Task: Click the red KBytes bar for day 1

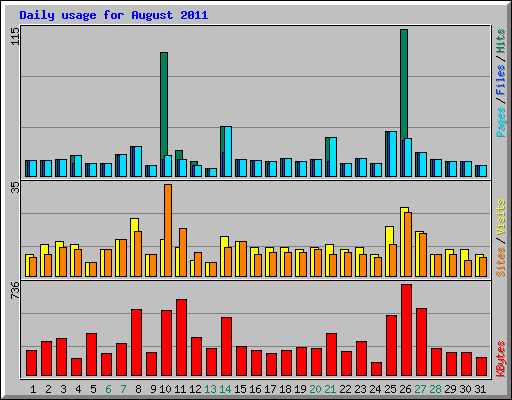Action: point(31,363)
